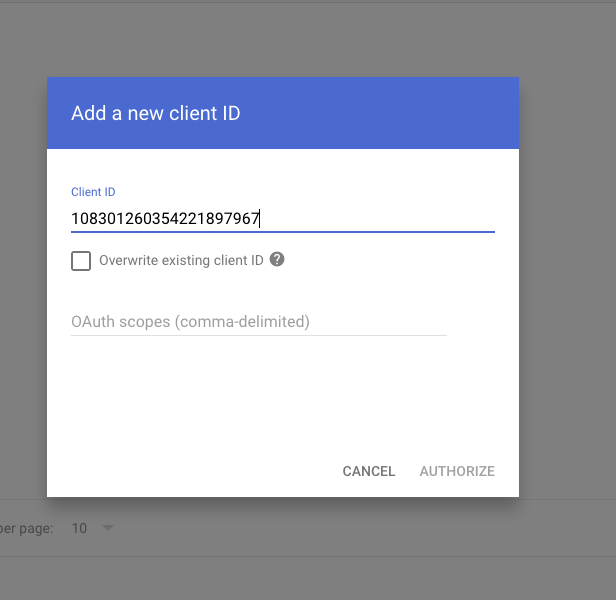The image size is (616, 600).
Task: Click the '10' per page value
Action: 80,528
